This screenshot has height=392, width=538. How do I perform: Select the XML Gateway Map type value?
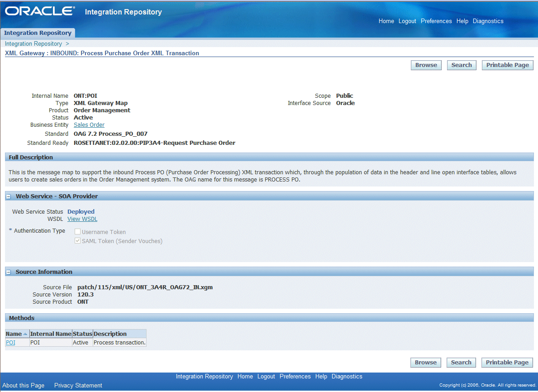click(x=100, y=103)
